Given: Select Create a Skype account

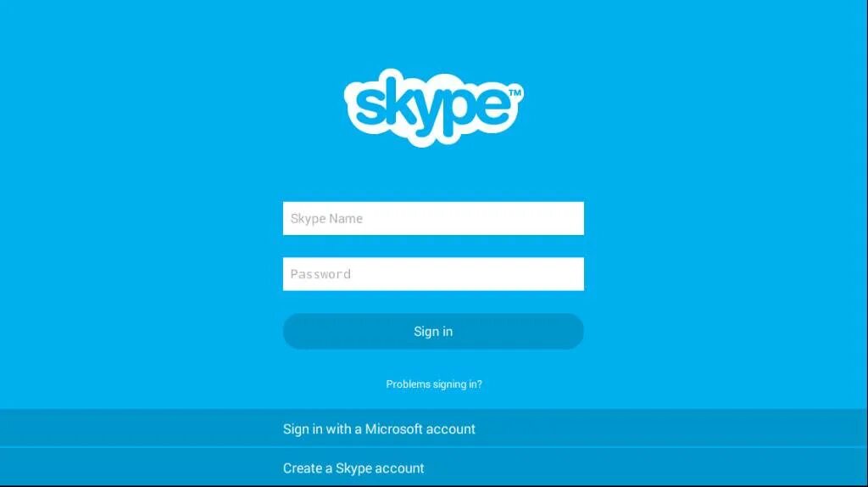Looking at the screenshot, I should [434, 467].
